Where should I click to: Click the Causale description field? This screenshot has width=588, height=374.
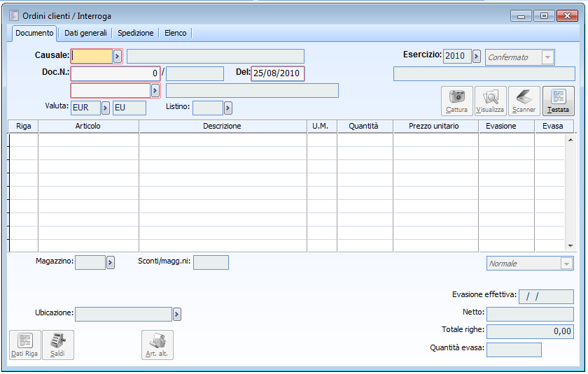[x=216, y=57]
